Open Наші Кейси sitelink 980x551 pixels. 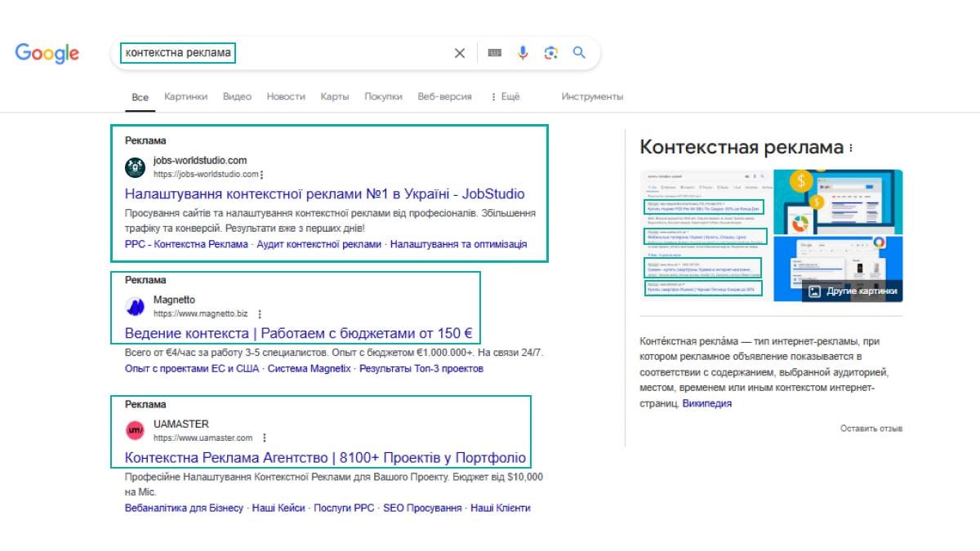pyautogui.click(x=278, y=508)
